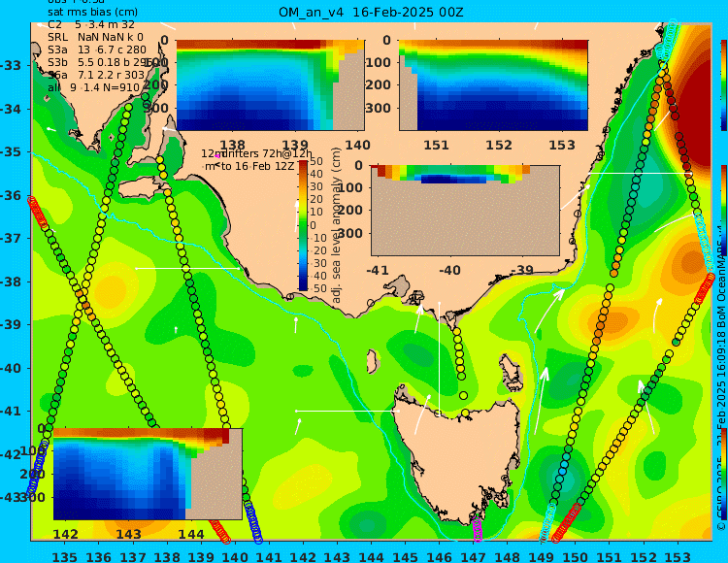Click the -33 latitude label on left axis
Viewport: 728px width, 563px height.
click(11, 65)
